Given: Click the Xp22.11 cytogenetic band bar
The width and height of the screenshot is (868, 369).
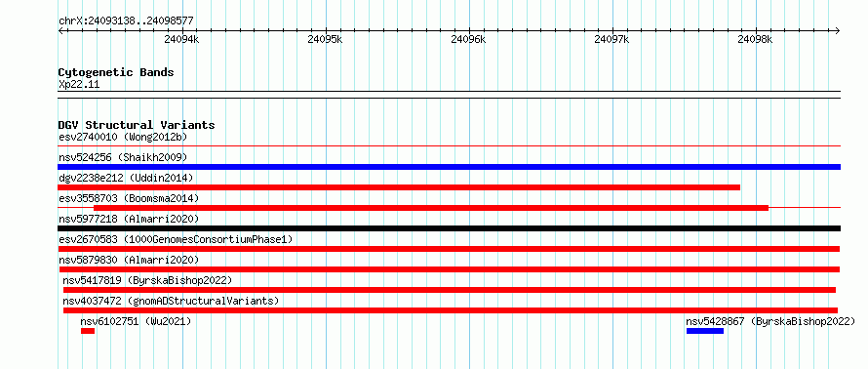Looking at the screenshot, I should tap(450, 95).
